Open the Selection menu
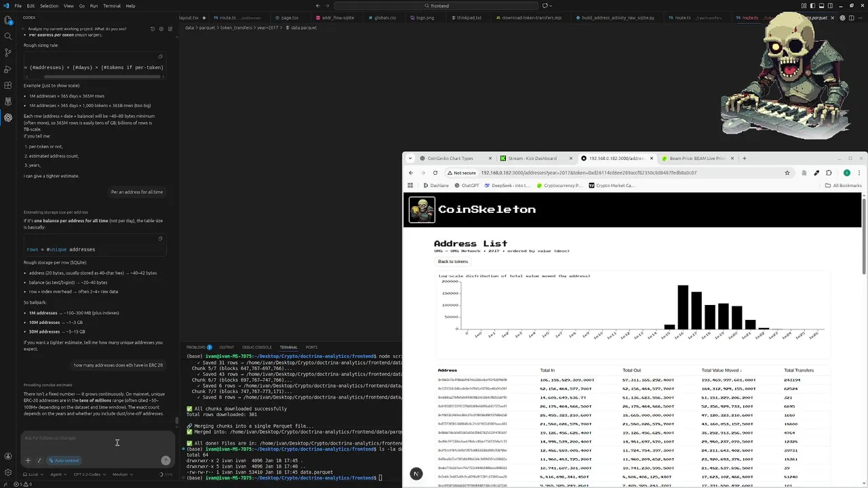The image size is (868, 488). point(49,6)
